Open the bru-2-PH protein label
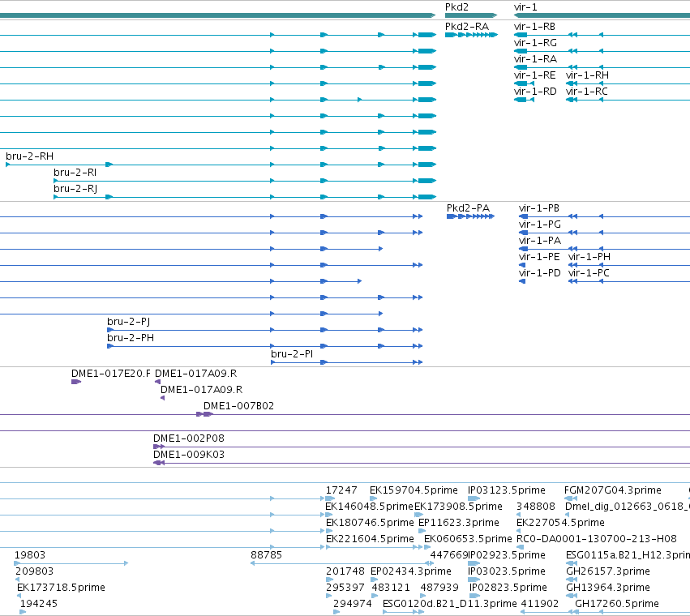The image size is (690, 616). click(x=131, y=338)
